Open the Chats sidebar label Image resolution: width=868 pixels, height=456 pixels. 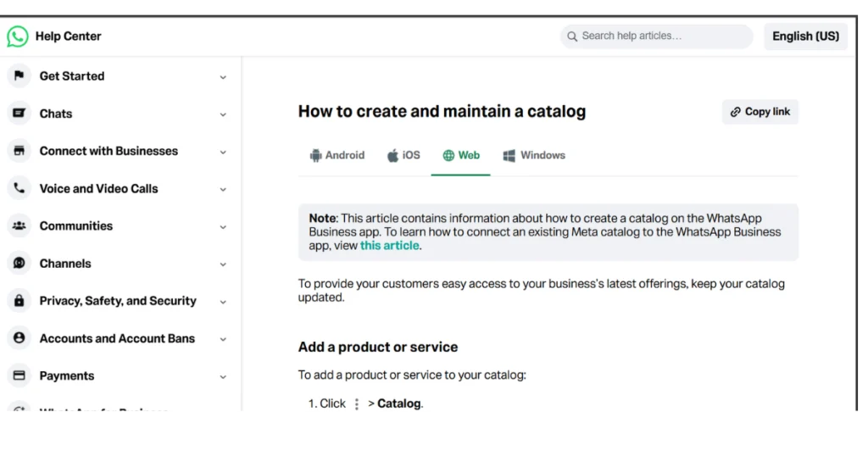(x=56, y=114)
